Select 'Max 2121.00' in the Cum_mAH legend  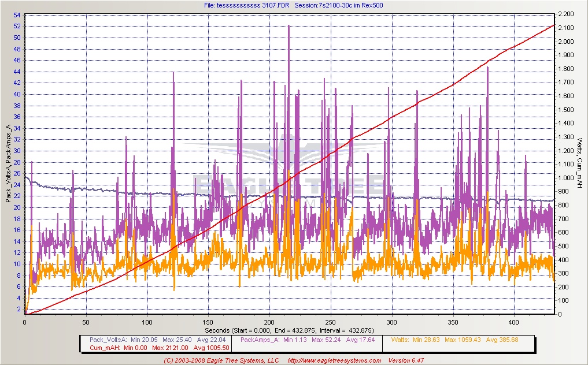pos(170,348)
